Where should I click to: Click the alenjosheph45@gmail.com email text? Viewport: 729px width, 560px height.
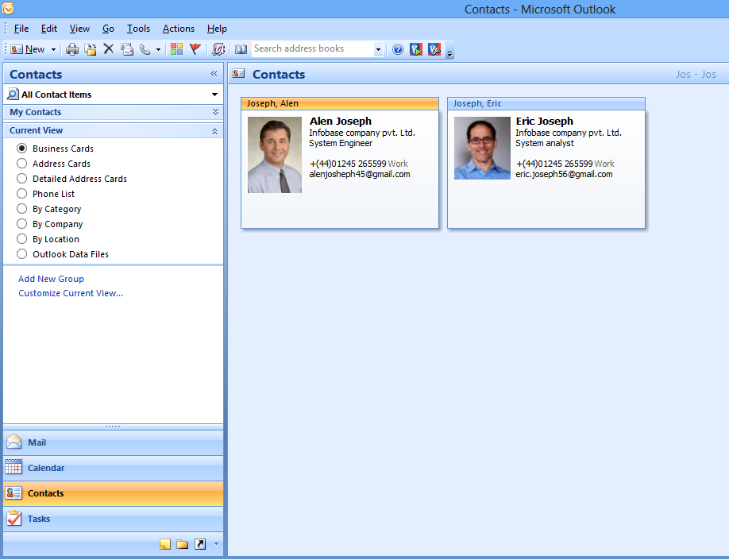click(360, 175)
